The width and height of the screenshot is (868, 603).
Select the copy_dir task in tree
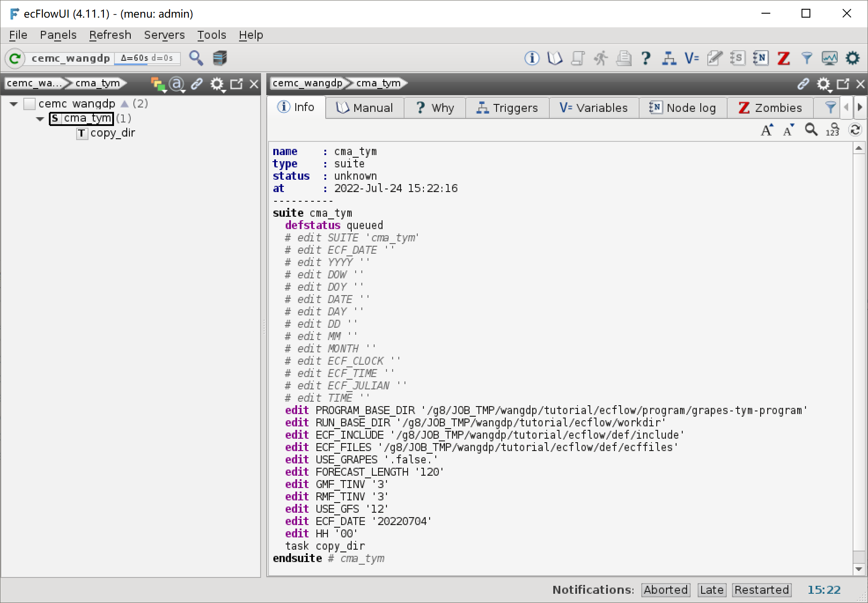[106, 133]
